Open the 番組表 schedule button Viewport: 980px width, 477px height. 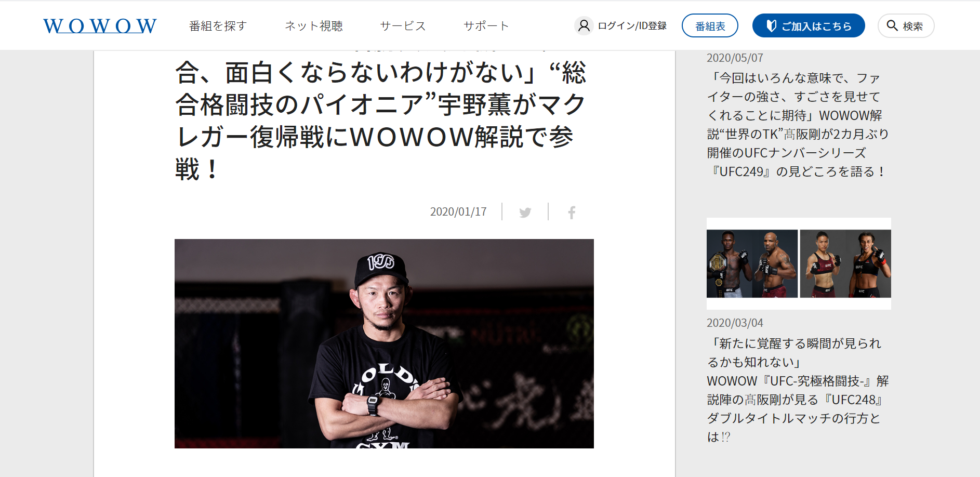pyautogui.click(x=710, y=25)
